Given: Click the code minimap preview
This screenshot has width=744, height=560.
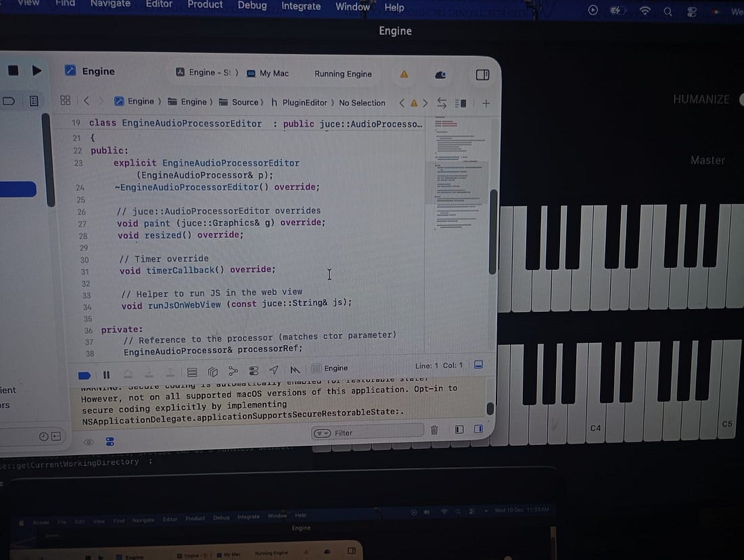Looking at the screenshot, I should pyautogui.click(x=459, y=174).
